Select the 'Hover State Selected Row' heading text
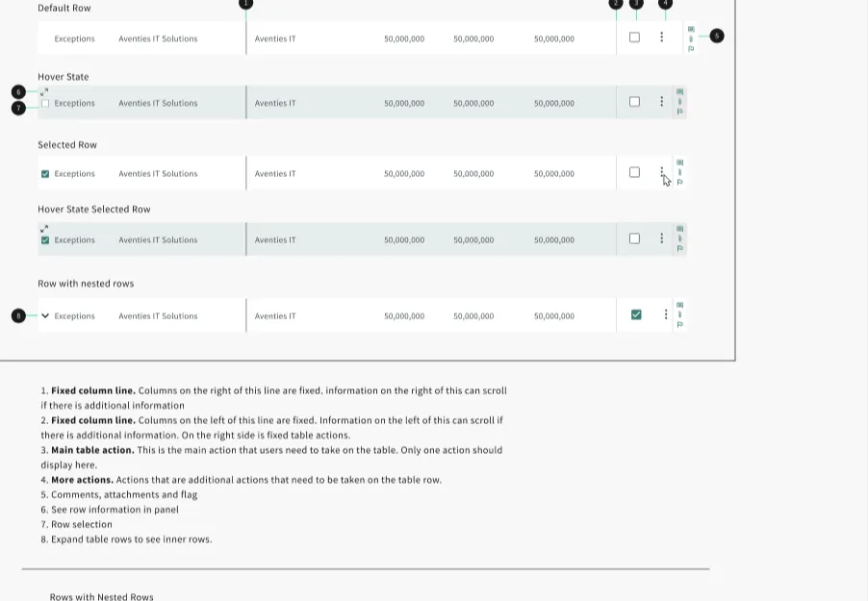Image resolution: width=868 pixels, height=601 pixels. [94, 210]
